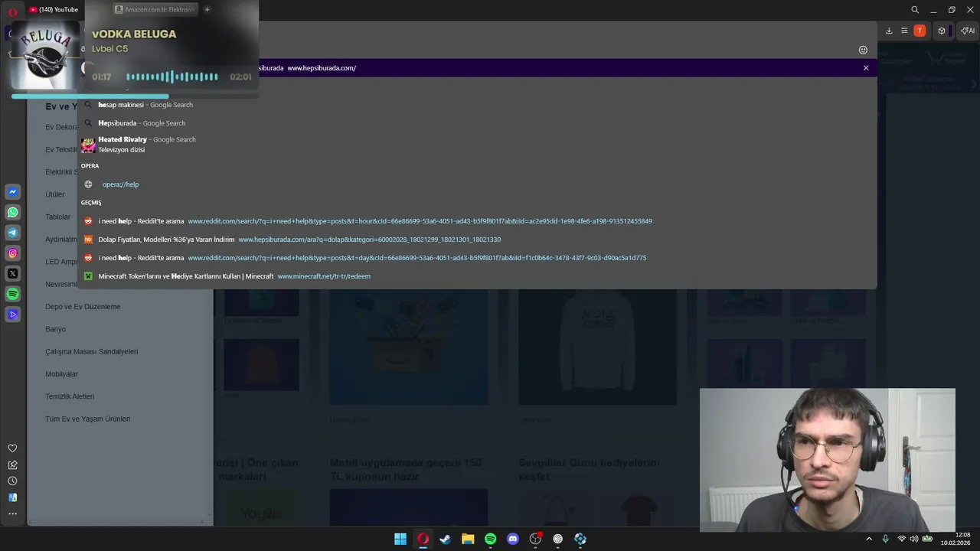Open the purple player icon in sidebar
The width and height of the screenshot is (980, 551).
point(13,315)
